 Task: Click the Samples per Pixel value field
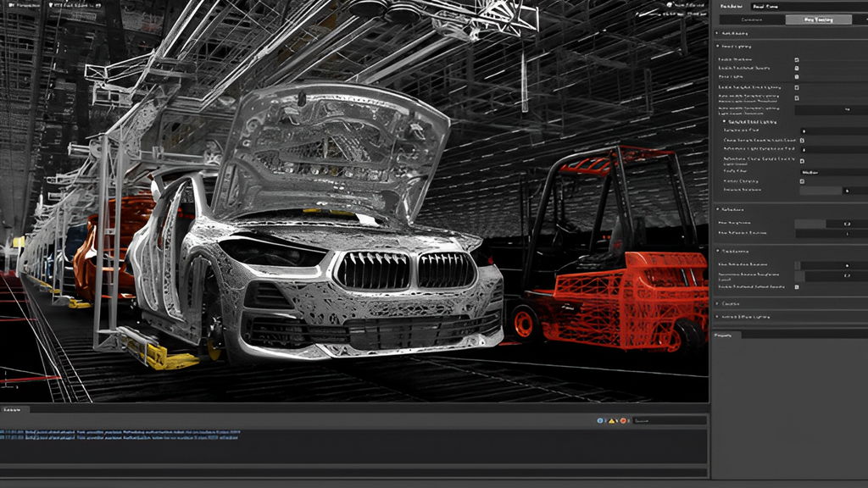(x=834, y=131)
